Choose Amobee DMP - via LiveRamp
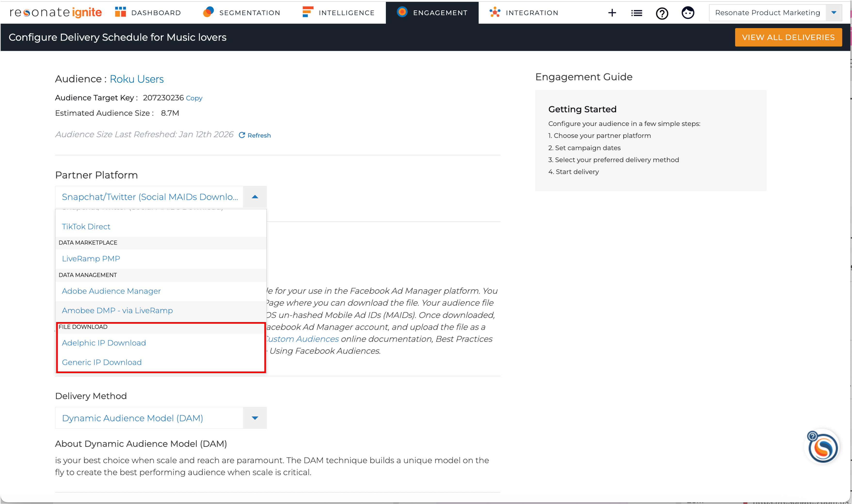852x504 pixels. point(161,310)
